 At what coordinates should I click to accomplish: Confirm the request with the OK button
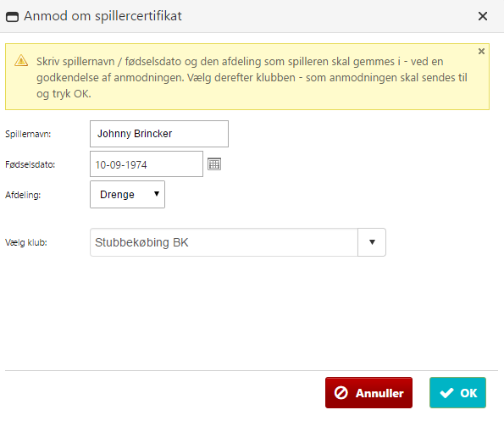(457, 393)
